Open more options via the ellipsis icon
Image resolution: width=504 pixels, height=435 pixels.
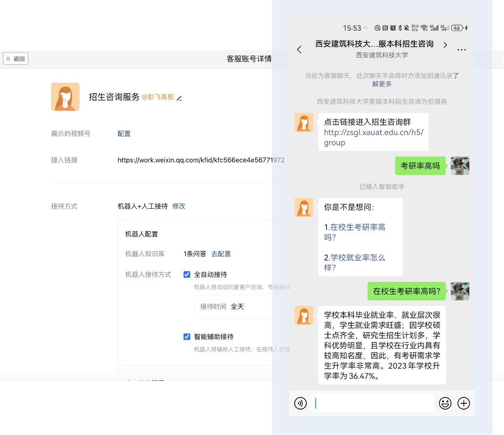(x=462, y=50)
